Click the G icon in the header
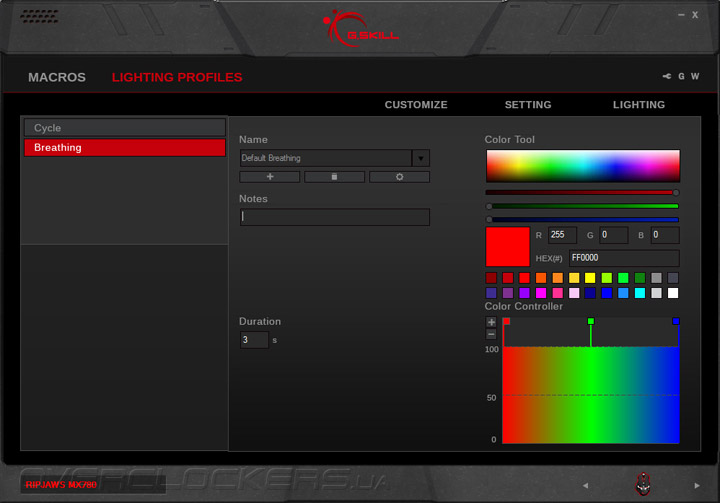This screenshot has width=720, height=503. pos(681,76)
